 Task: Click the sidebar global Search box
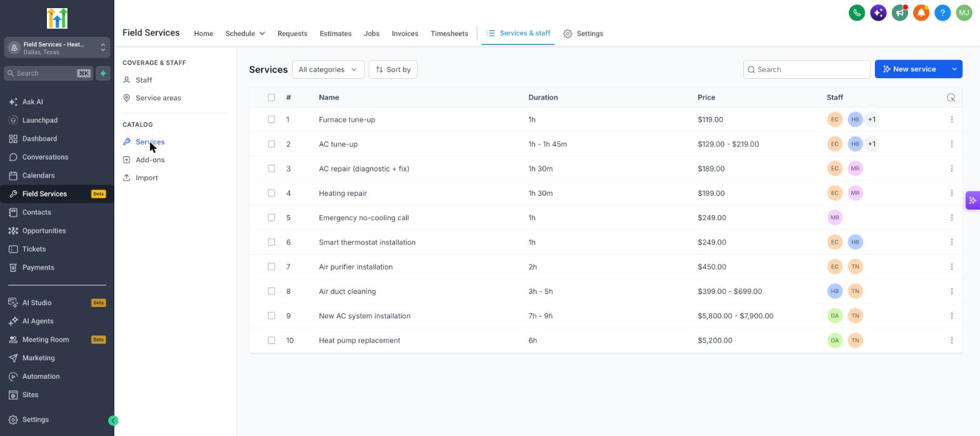click(49, 73)
